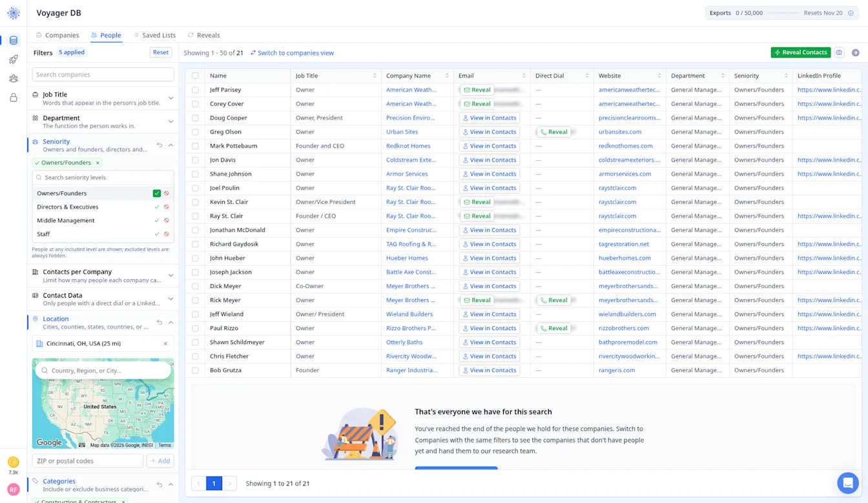The width and height of the screenshot is (868, 503).
Task: Click the Voyager logo icon
Action: (x=14, y=13)
